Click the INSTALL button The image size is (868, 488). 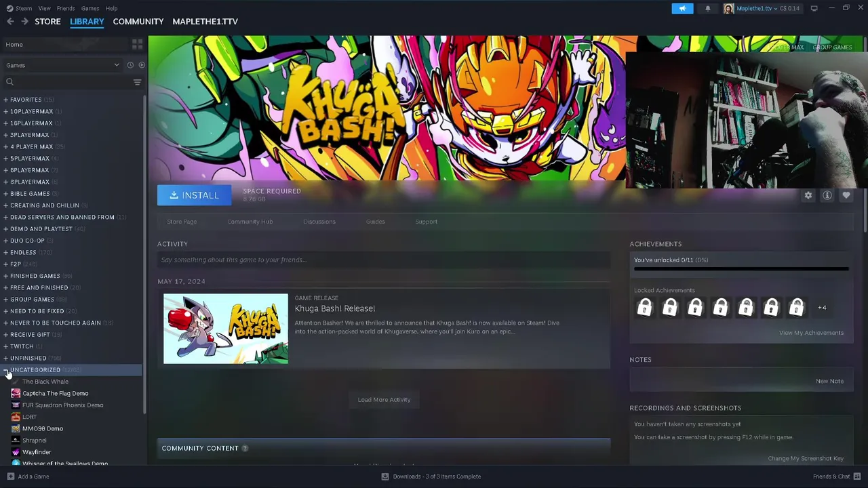(x=194, y=195)
